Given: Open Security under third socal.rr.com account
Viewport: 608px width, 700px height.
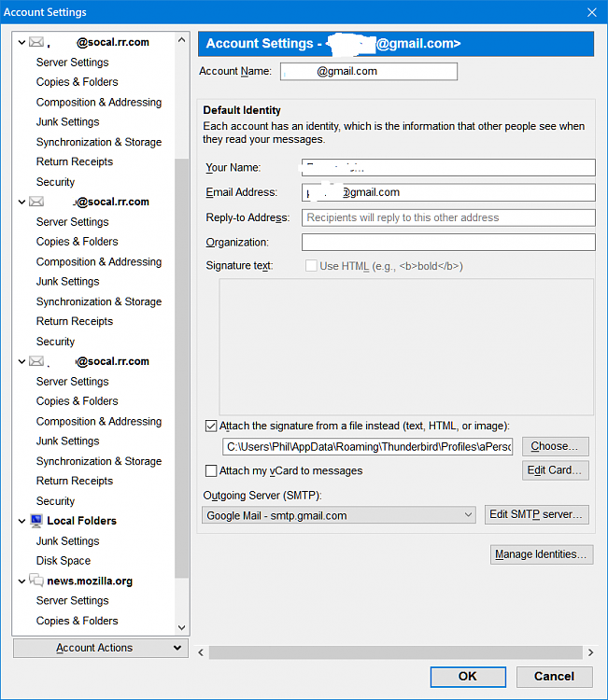Looking at the screenshot, I should pyautogui.click(x=55, y=501).
